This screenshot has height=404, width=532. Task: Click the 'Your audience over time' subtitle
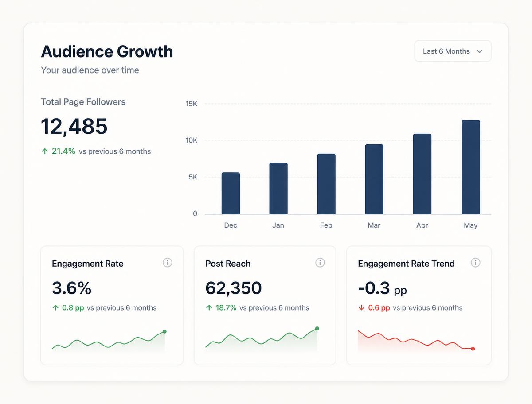click(90, 70)
